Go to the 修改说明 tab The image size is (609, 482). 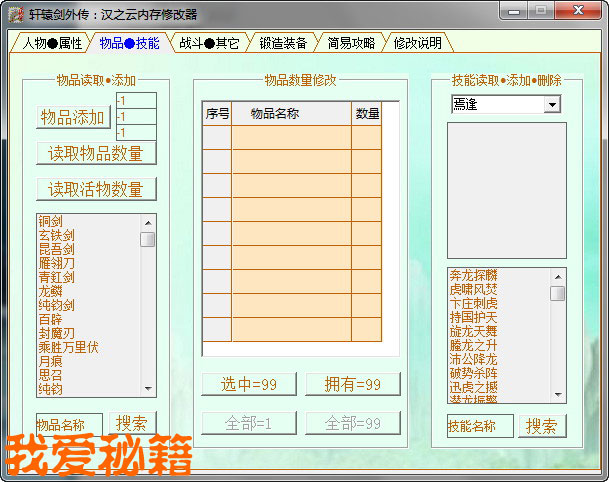417,43
